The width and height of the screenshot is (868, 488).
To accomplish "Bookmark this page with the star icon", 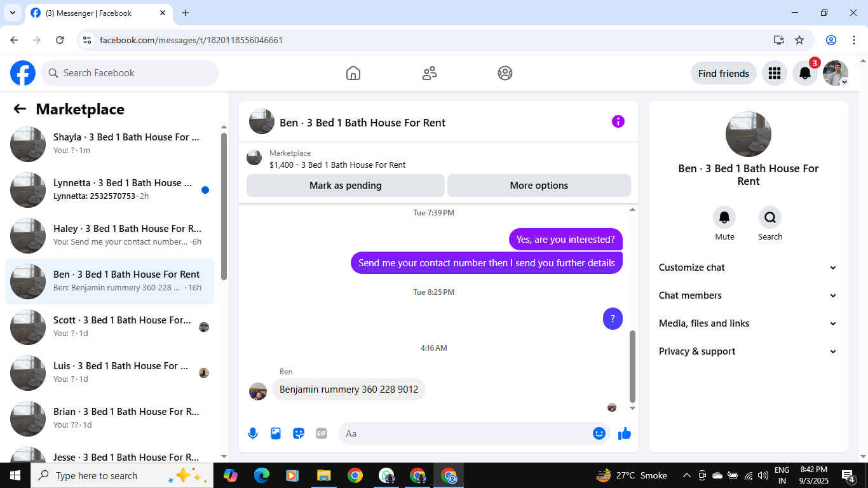I will 799,40.
